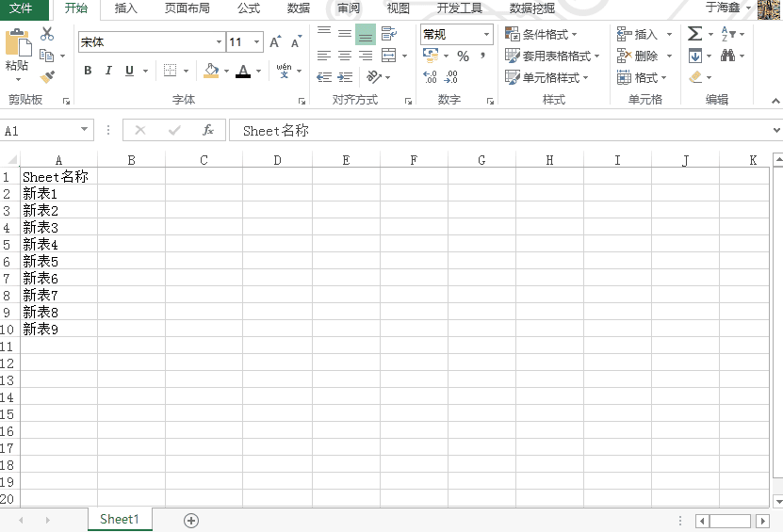Click the increase indent icon
The image size is (783, 532).
click(345, 77)
